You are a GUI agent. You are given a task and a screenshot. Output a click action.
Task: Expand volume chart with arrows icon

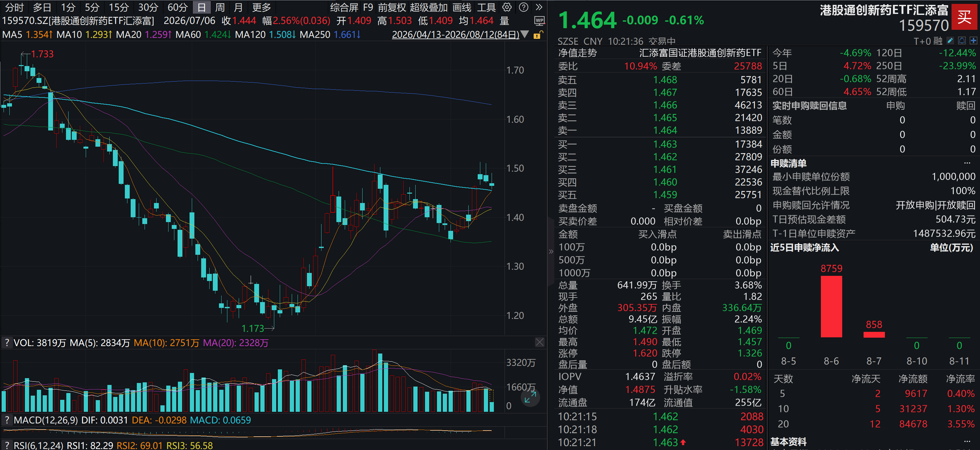530,398
